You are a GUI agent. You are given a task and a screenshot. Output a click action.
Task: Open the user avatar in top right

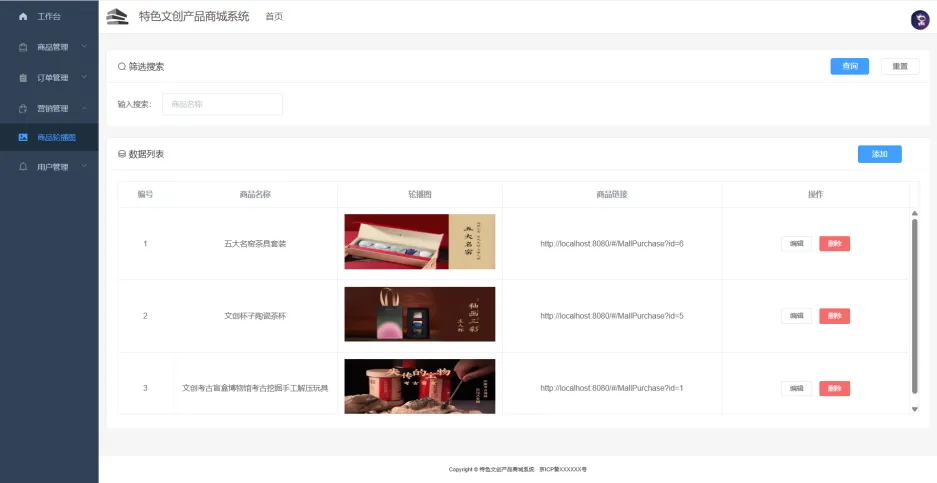click(919, 20)
